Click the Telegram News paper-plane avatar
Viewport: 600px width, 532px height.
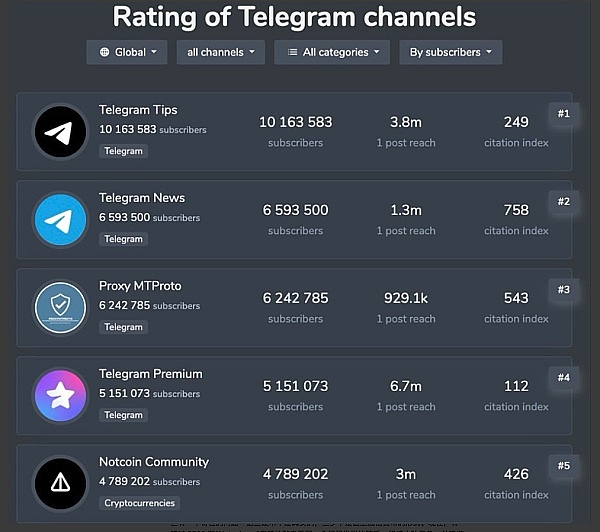point(60,220)
